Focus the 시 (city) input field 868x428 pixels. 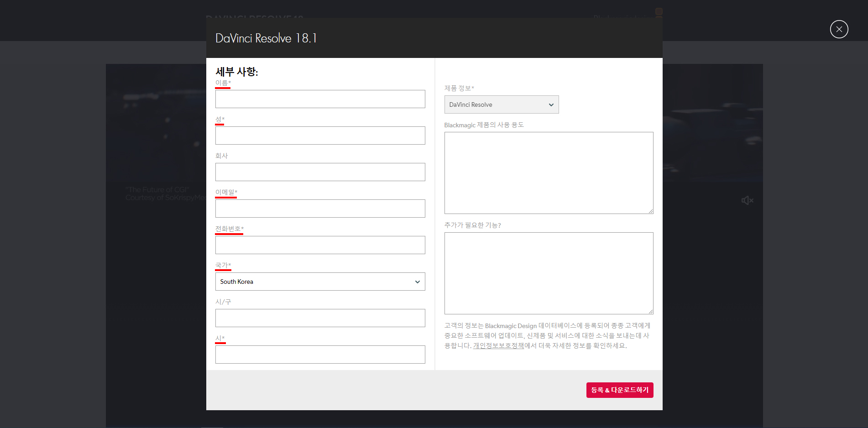coord(320,355)
